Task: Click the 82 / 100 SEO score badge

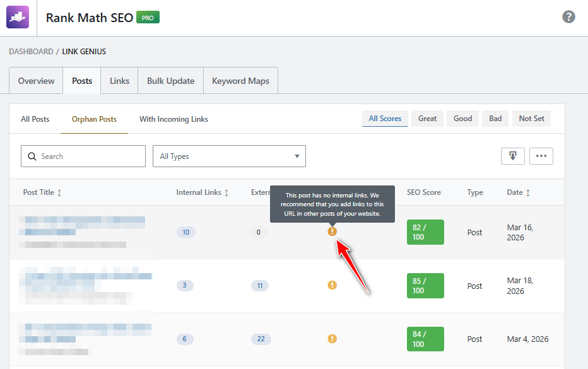Action: [425, 232]
